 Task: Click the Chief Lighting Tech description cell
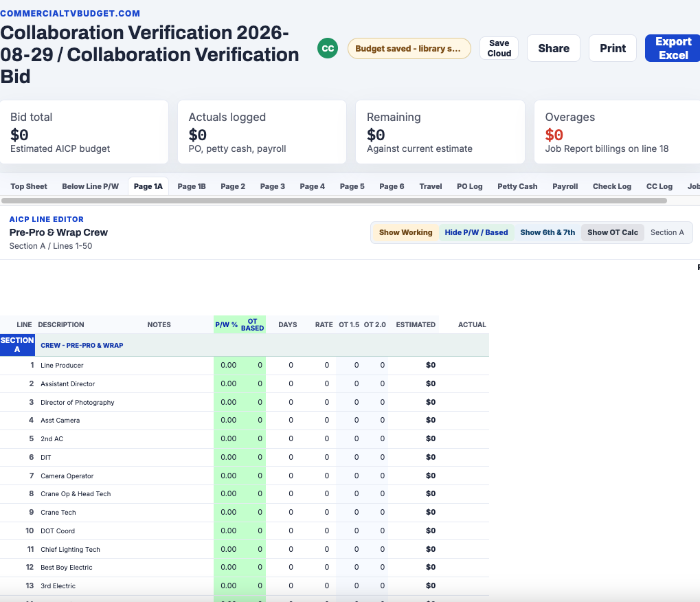91,549
